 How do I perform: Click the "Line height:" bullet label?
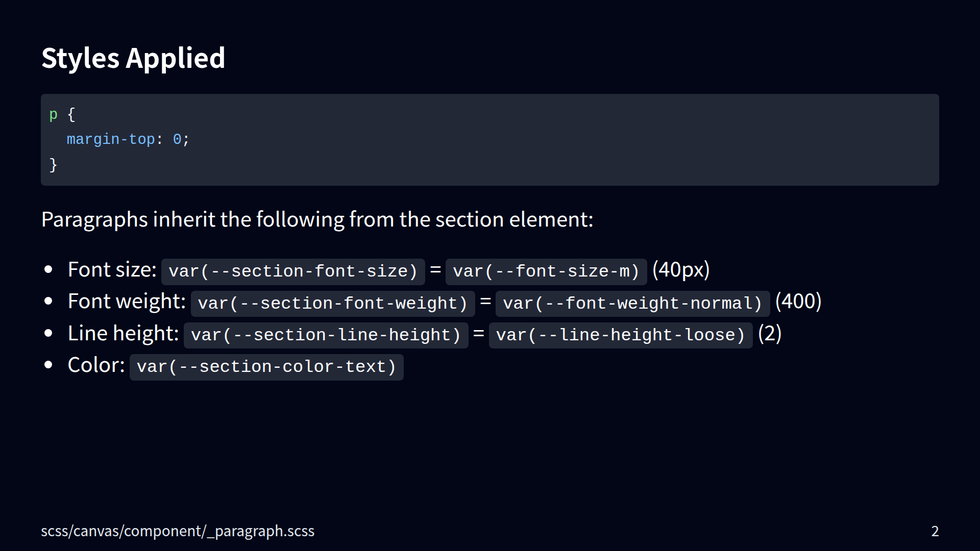[123, 333]
